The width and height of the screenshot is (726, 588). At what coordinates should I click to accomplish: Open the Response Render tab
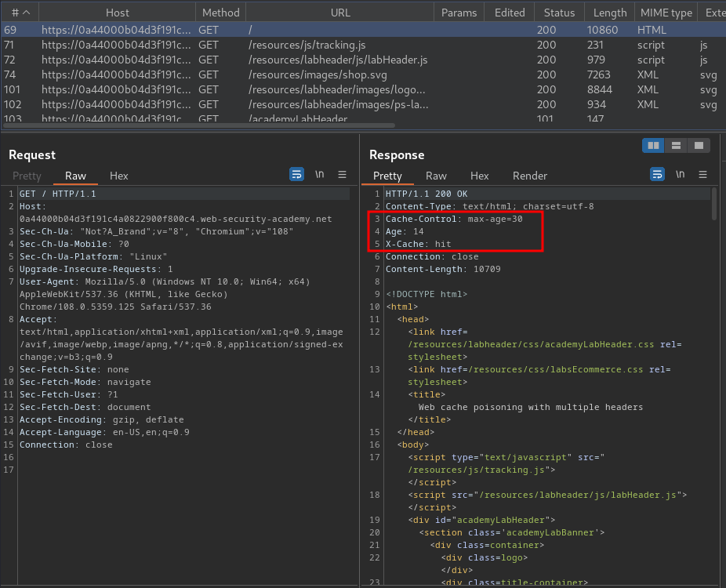(x=530, y=176)
